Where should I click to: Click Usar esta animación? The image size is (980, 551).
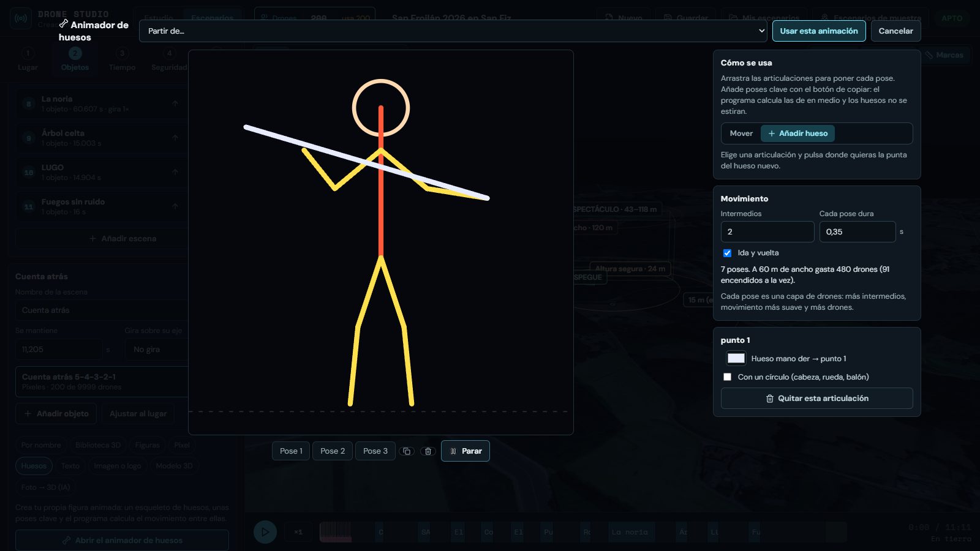point(819,31)
